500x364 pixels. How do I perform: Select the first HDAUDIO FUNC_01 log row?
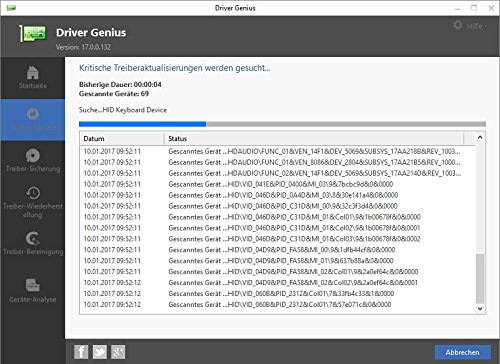click(277, 151)
